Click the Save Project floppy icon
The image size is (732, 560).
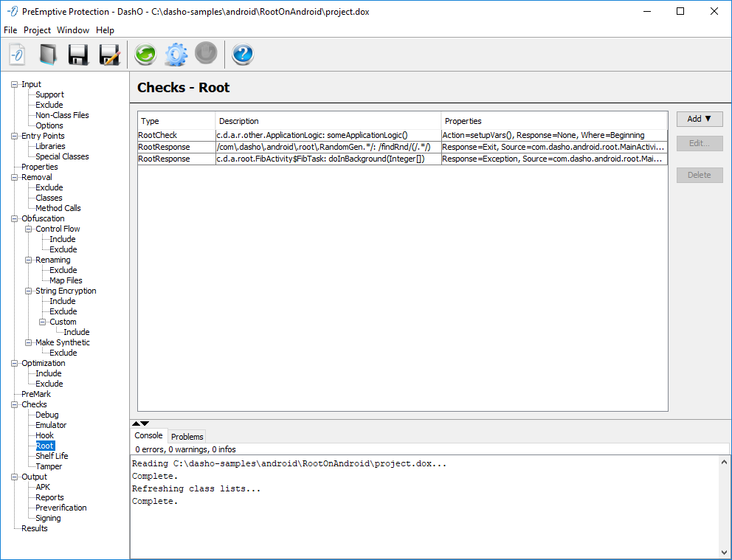[78, 55]
